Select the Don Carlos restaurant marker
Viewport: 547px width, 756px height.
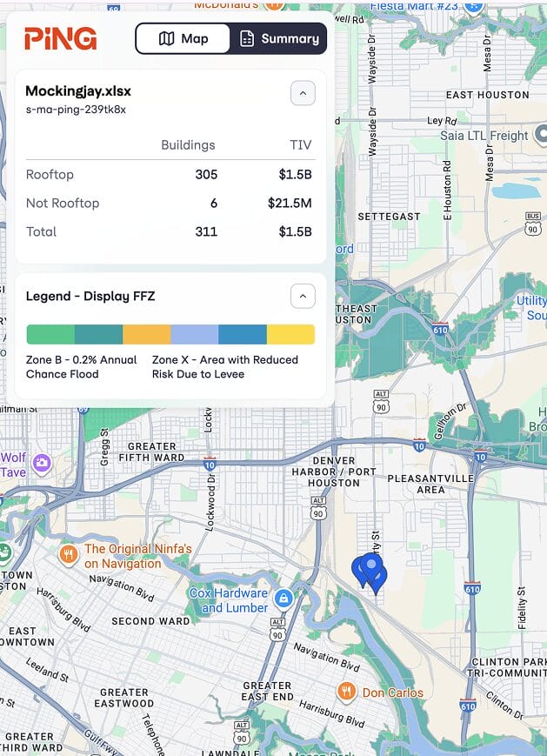point(346,692)
